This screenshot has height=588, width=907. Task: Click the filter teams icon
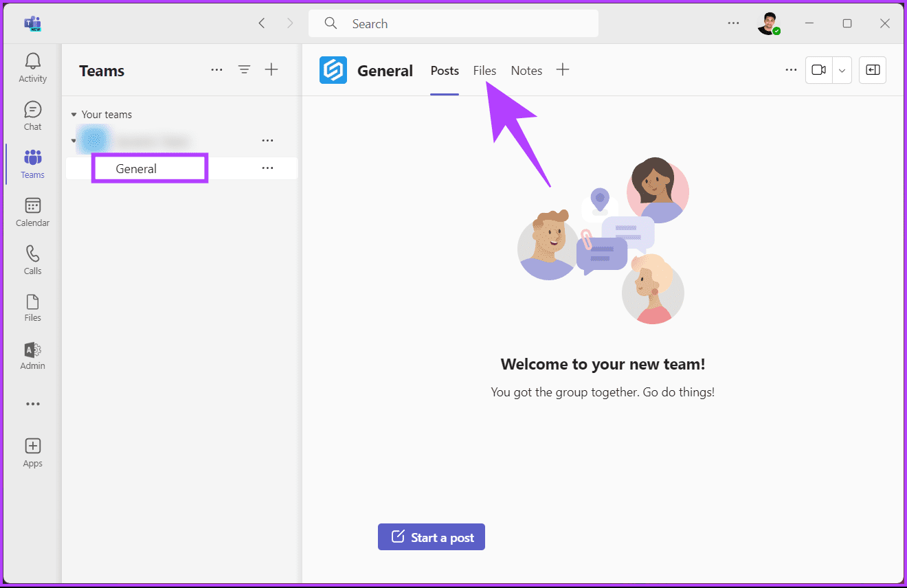coord(244,69)
